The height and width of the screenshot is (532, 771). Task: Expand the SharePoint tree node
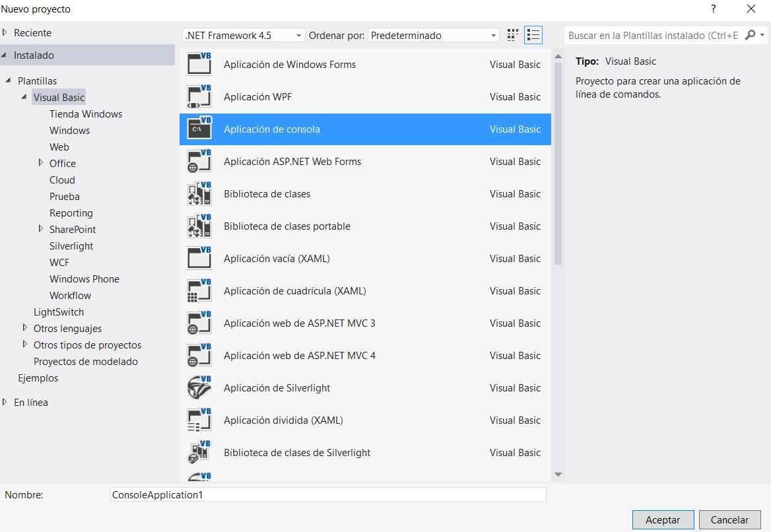41,228
